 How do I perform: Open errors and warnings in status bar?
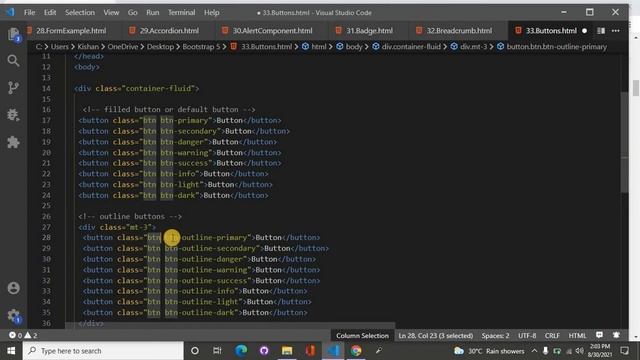point(23,335)
